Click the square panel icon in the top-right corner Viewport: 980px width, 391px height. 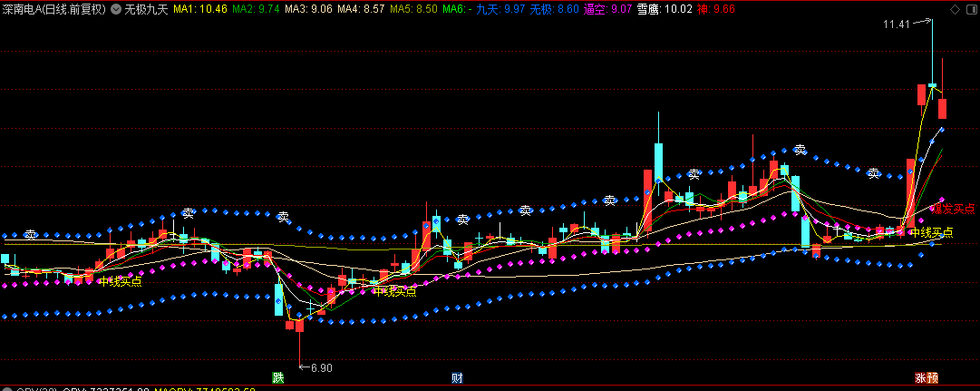970,9
